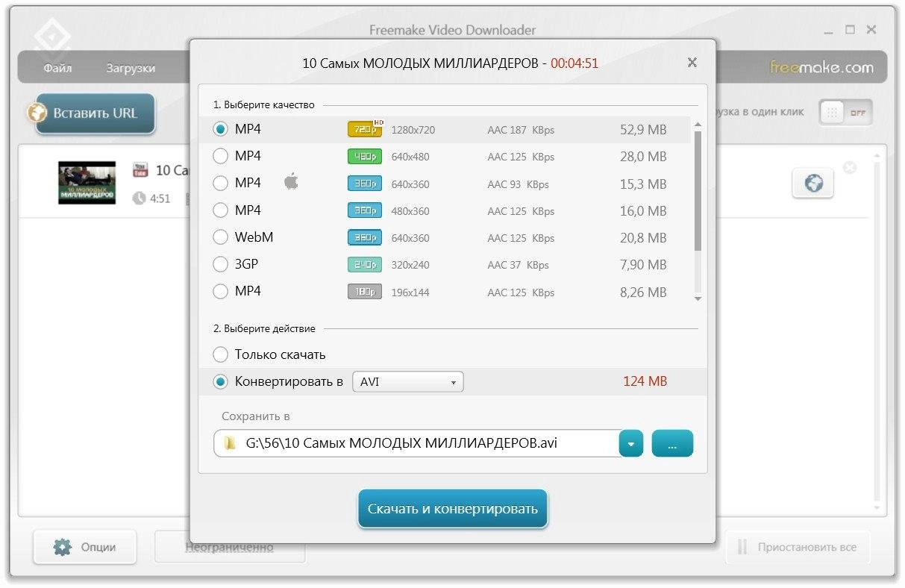Remove the video with the small X icon

click(849, 167)
